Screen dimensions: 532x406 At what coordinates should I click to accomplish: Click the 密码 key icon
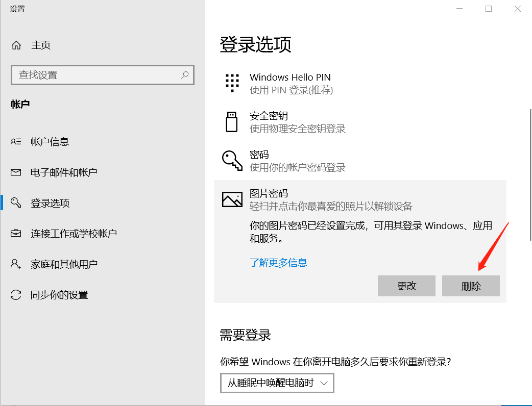pyautogui.click(x=232, y=160)
